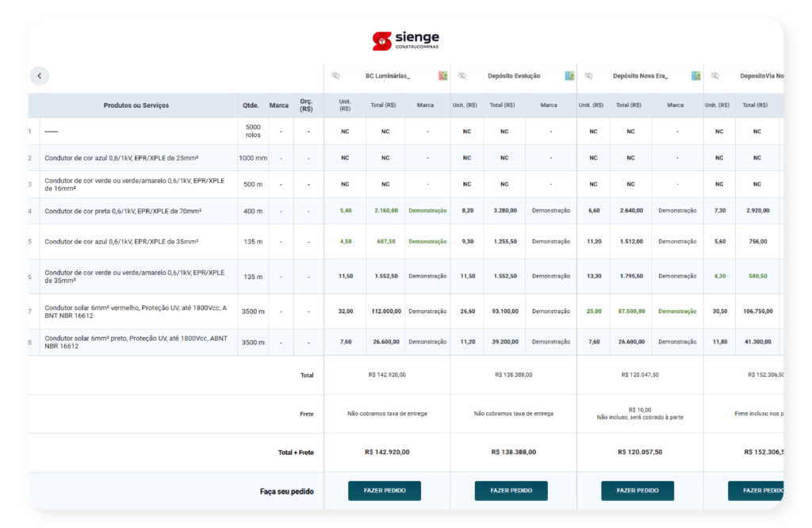
Task: Click BC Luminárias unit price 32,00
Action: (346, 311)
